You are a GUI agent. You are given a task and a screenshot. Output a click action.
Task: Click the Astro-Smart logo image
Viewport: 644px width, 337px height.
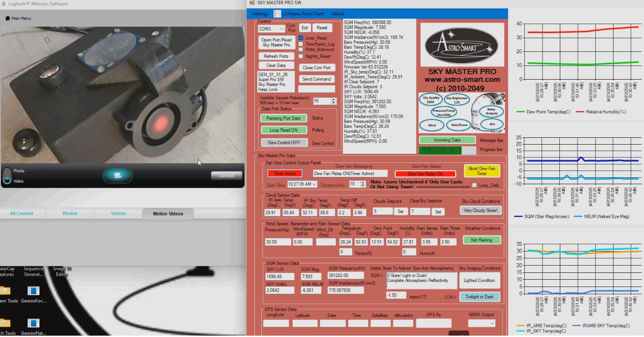tap(461, 44)
